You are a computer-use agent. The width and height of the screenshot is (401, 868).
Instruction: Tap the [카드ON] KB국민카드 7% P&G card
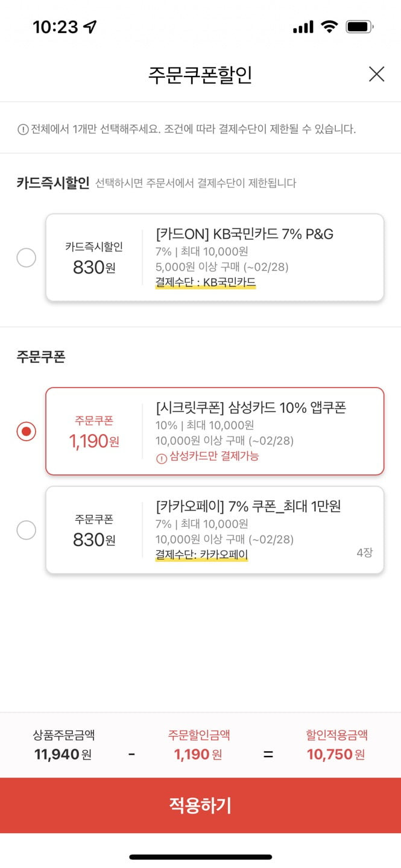click(x=215, y=257)
